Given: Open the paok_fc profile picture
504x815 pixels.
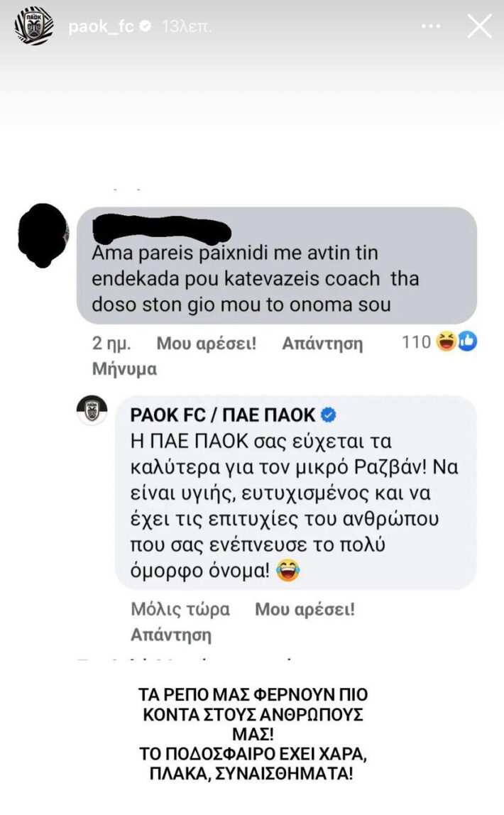Looking at the screenshot, I should 34,26.
